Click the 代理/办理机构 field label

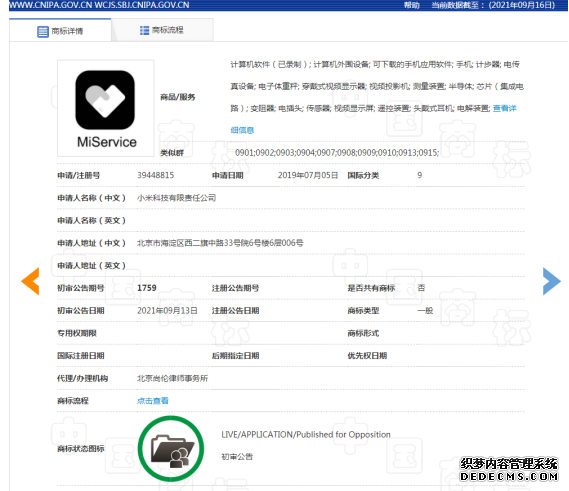[82, 378]
